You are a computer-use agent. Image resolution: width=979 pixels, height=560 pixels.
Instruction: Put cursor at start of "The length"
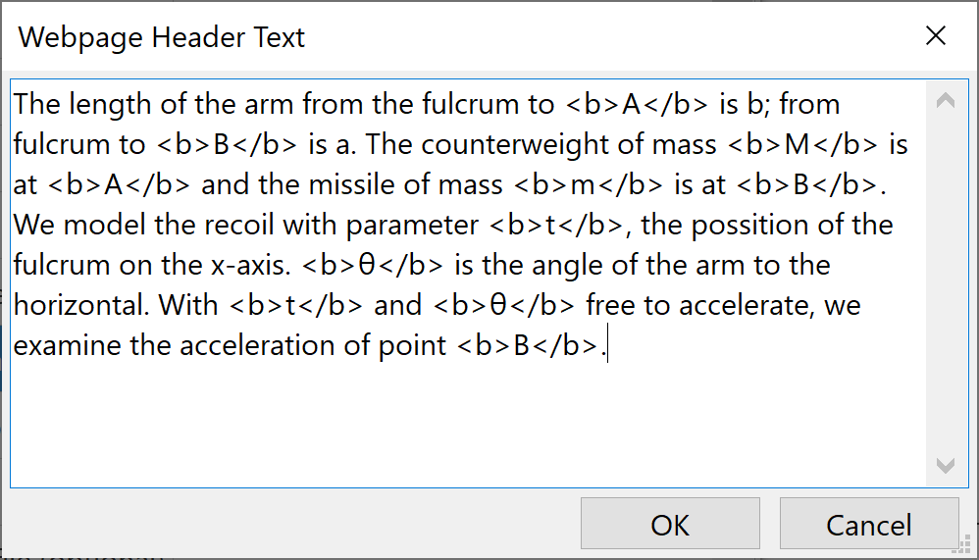15,104
